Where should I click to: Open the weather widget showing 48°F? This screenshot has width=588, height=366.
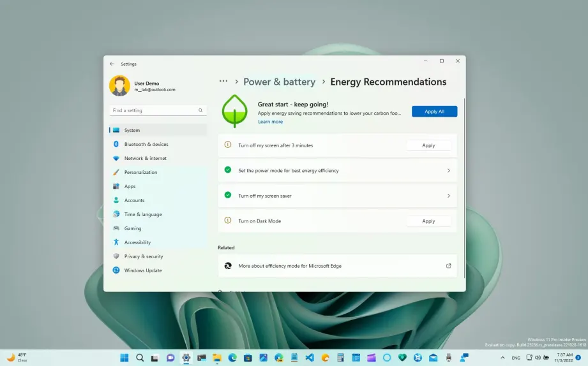pos(18,357)
